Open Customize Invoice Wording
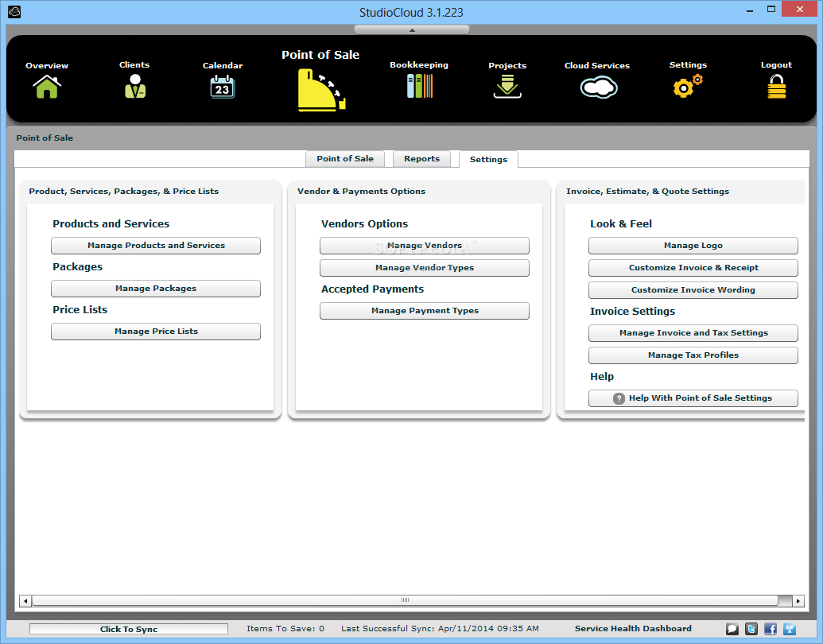Image resolution: width=823 pixels, height=644 pixels. pyautogui.click(x=693, y=289)
